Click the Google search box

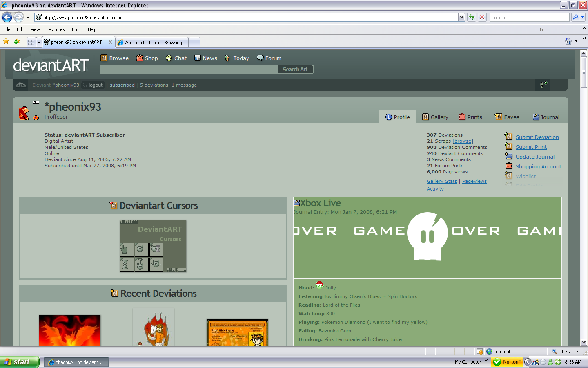tap(530, 17)
